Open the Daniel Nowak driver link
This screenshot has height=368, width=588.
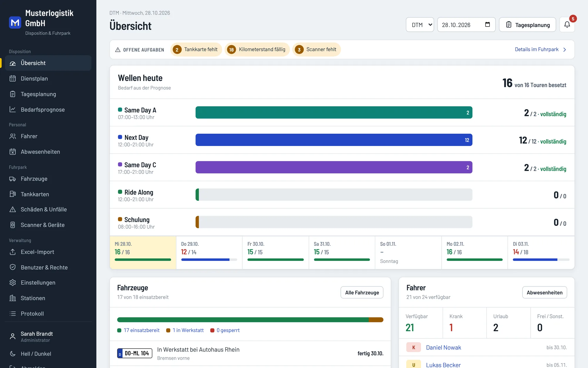click(x=443, y=348)
